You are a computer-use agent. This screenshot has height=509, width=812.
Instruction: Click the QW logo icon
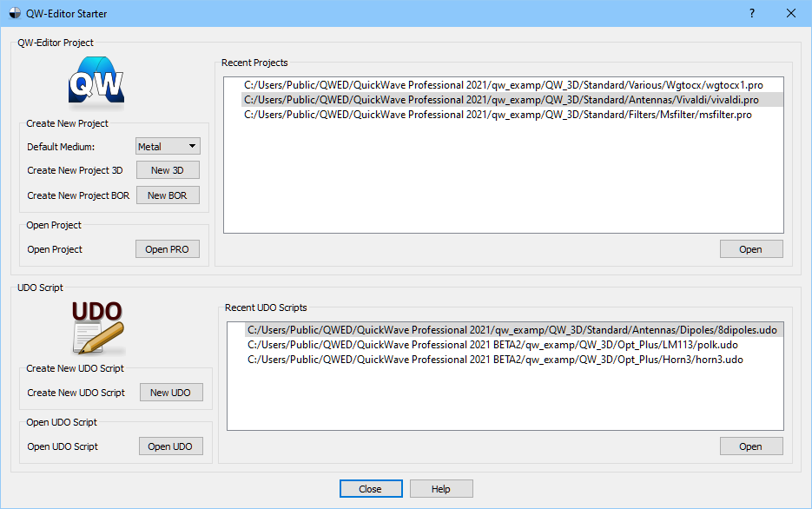[96, 82]
